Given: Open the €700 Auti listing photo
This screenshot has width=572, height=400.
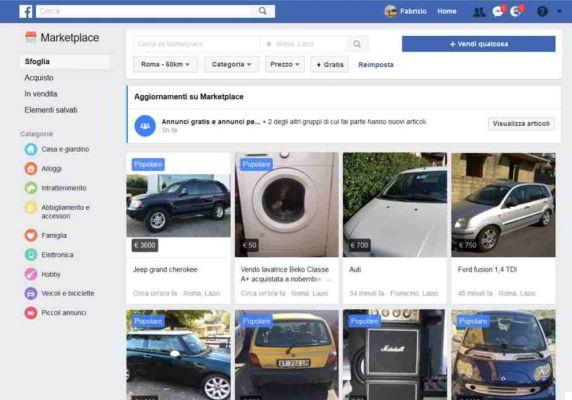Looking at the screenshot, I should (x=395, y=205).
